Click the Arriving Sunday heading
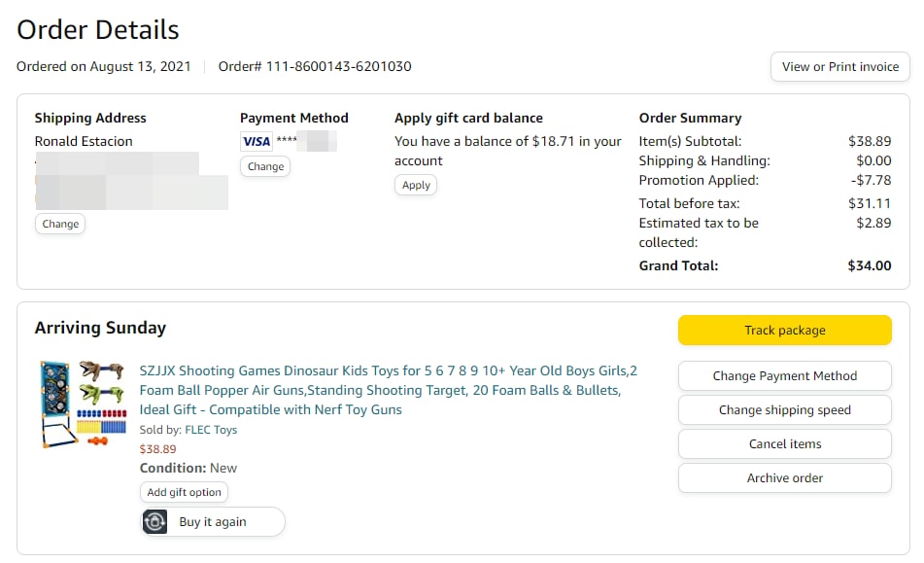The height and width of the screenshot is (563, 924). (x=100, y=328)
